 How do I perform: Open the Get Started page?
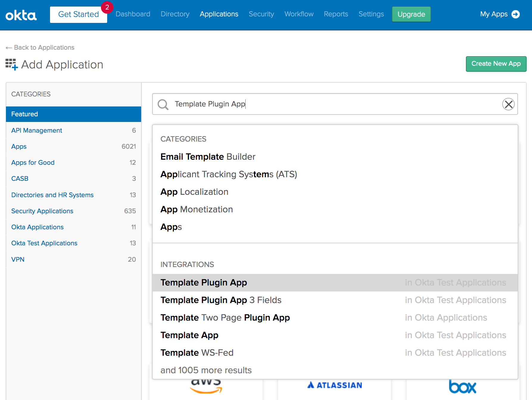pos(79,14)
